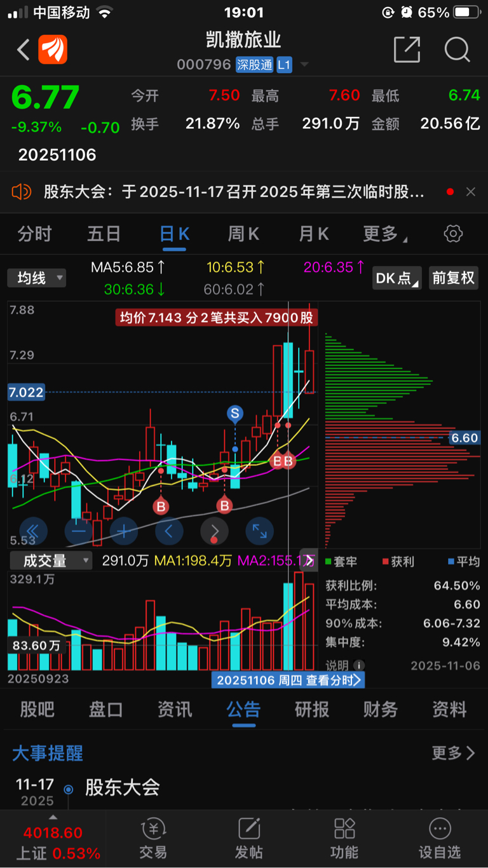Image resolution: width=488 pixels, height=868 pixels.
Task: Tap the fullscreen expand chart icon
Action: pos(259,531)
